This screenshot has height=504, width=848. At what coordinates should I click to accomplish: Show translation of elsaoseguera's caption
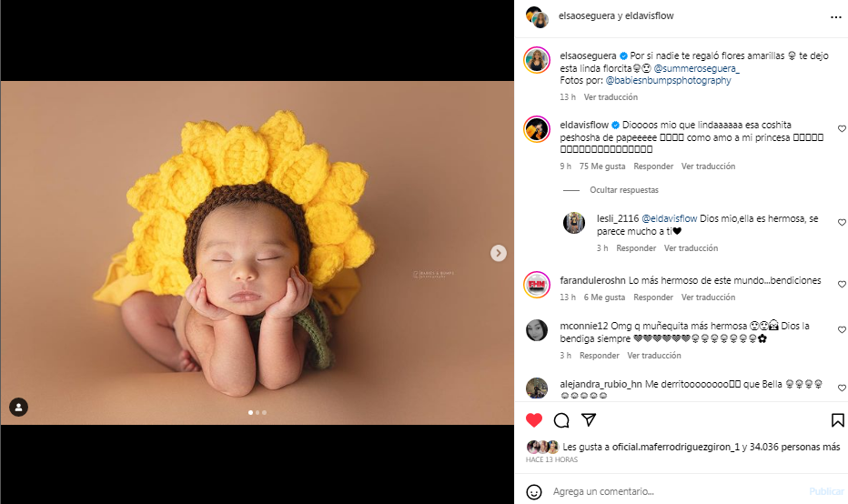(x=611, y=96)
